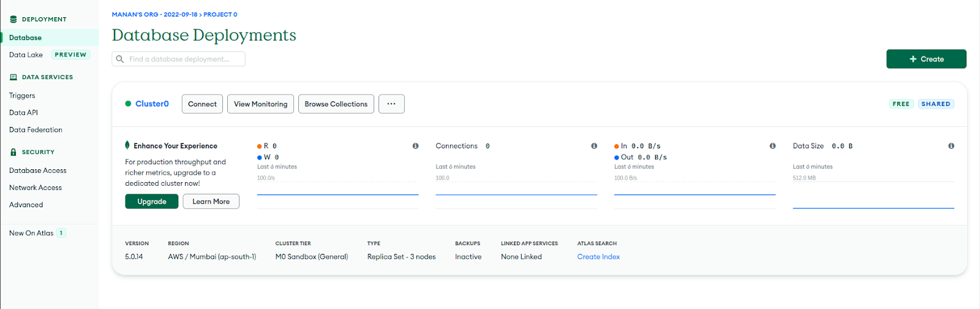Open Data Federation
980x309 pixels.
pyautogui.click(x=36, y=130)
